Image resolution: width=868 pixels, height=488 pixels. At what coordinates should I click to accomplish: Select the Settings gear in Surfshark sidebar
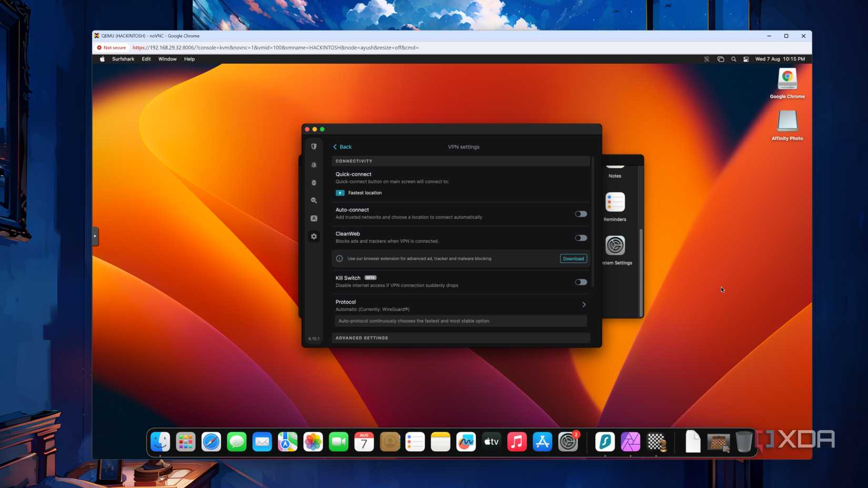point(314,236)
